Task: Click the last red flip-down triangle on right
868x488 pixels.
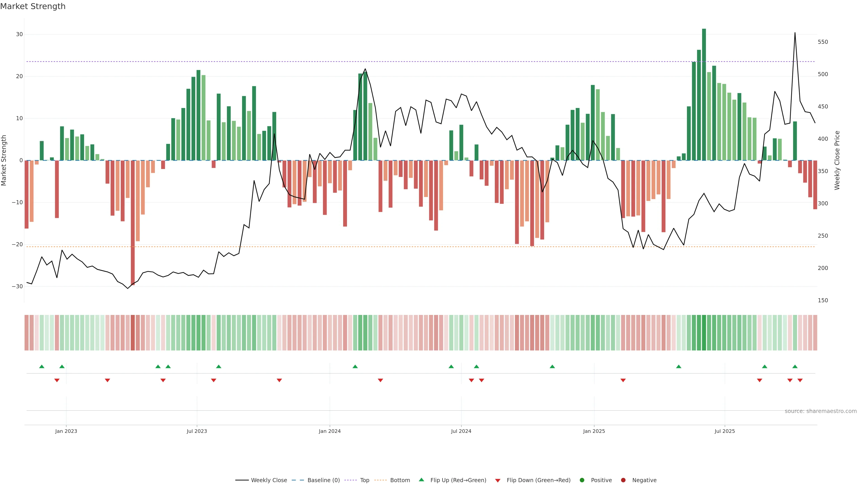Action: [x=800, y=380]
